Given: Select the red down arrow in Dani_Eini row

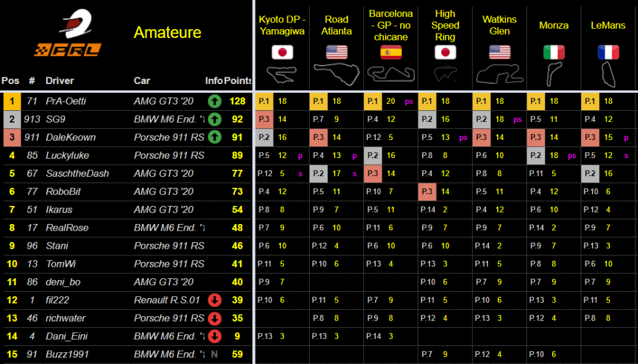Looking at the screenshot, I should (214, 337).
